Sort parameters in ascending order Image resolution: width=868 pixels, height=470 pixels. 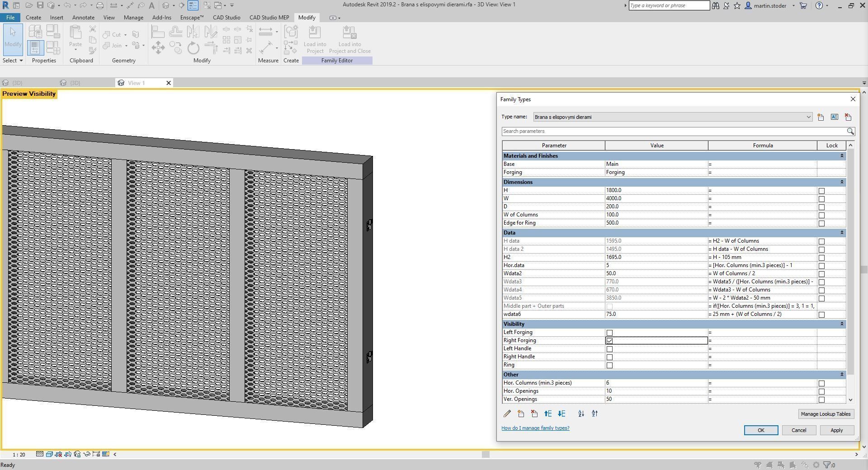pyautogui.click(x=581, y=414)
